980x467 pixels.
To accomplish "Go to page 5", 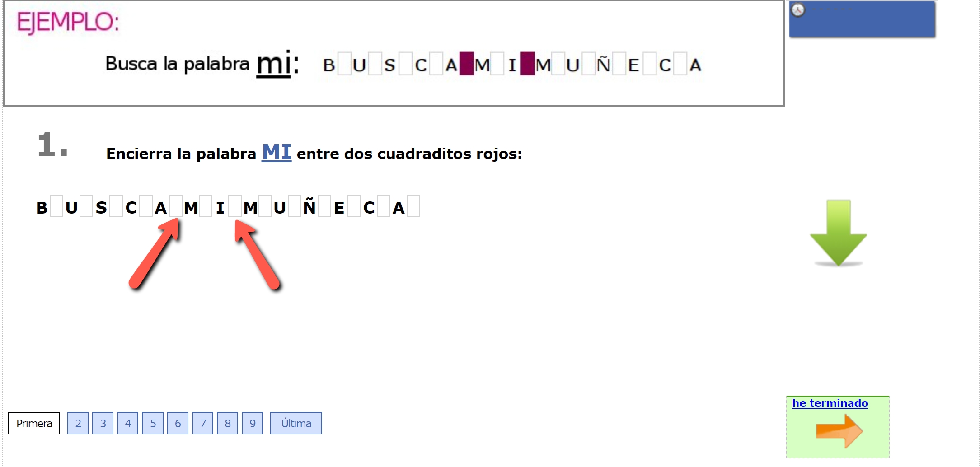I will pos(153,423).
